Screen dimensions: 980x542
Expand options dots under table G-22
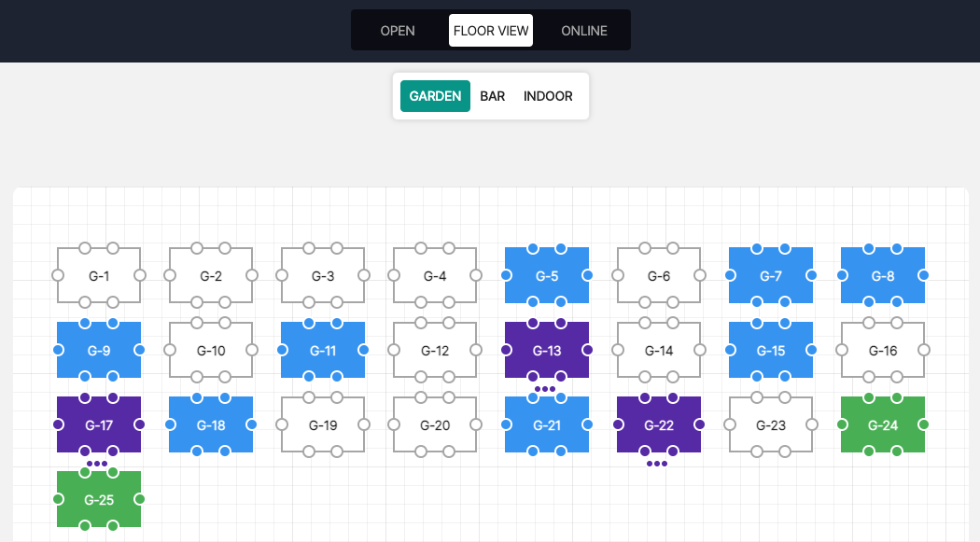657,464
